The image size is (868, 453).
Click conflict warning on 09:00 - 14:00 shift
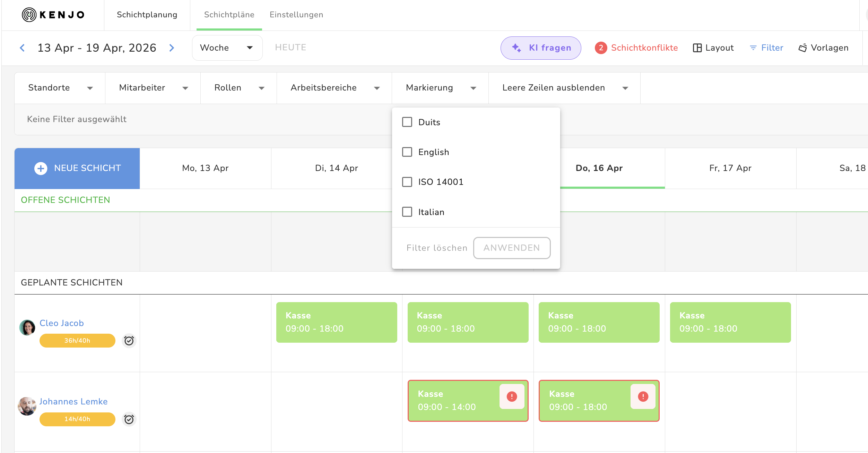pyautogui.click(x=512, y=396)
